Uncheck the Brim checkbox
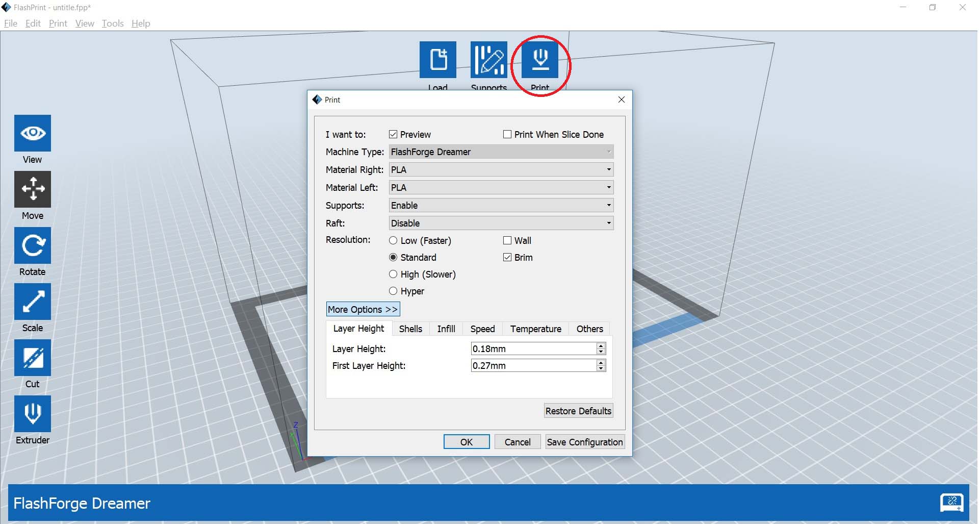The image size is (980, 524). point(507,257)
